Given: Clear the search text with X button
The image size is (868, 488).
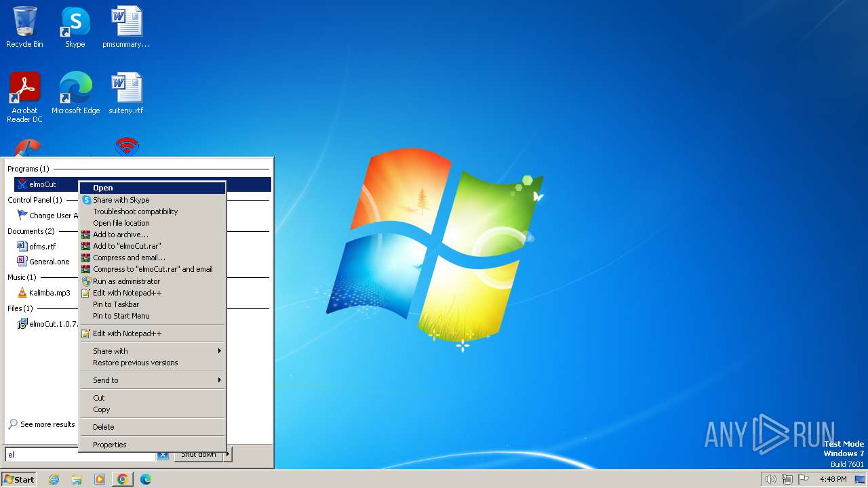Looking at the screenshot, I should pos(163,455).
